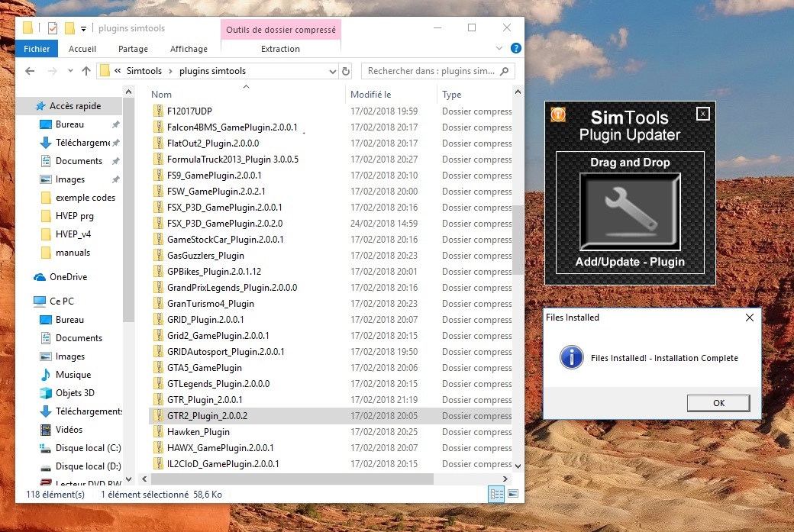Close the SimTools Plugin Updater window
Viewport: 794px width, 532px height.
703,114
